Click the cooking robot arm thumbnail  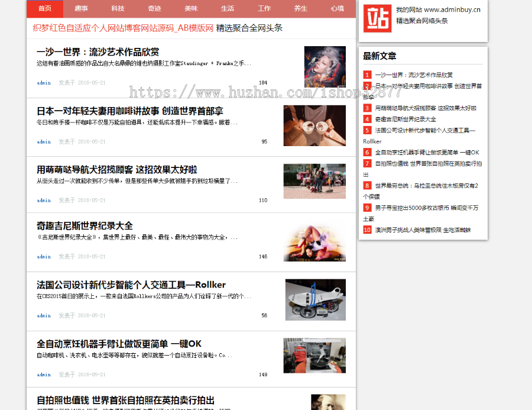point(314,356)
